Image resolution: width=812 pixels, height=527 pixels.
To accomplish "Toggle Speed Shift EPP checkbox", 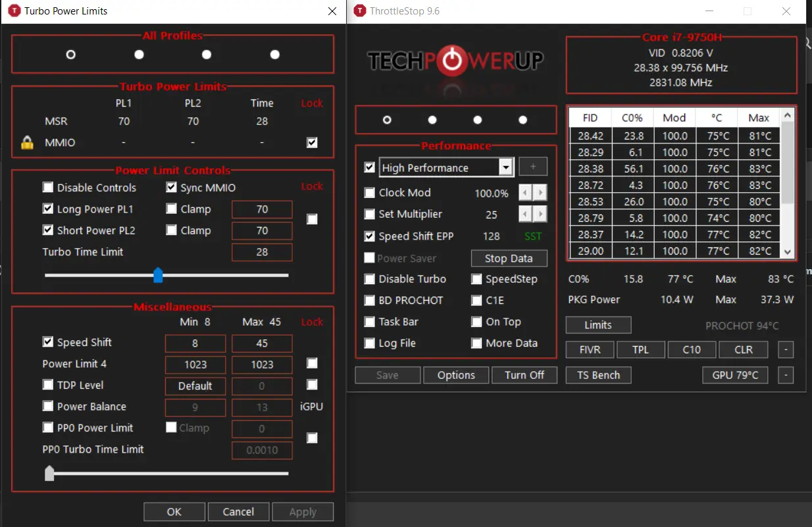I will (x=370, y=236).
